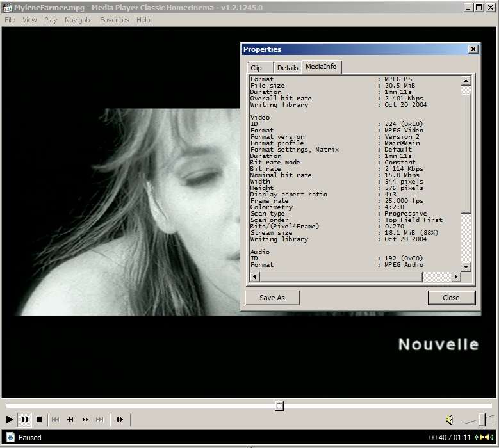The width and height of the screenshot is (499, 448).
Task: Skip back to previous chapter
Action: [56, 420]
